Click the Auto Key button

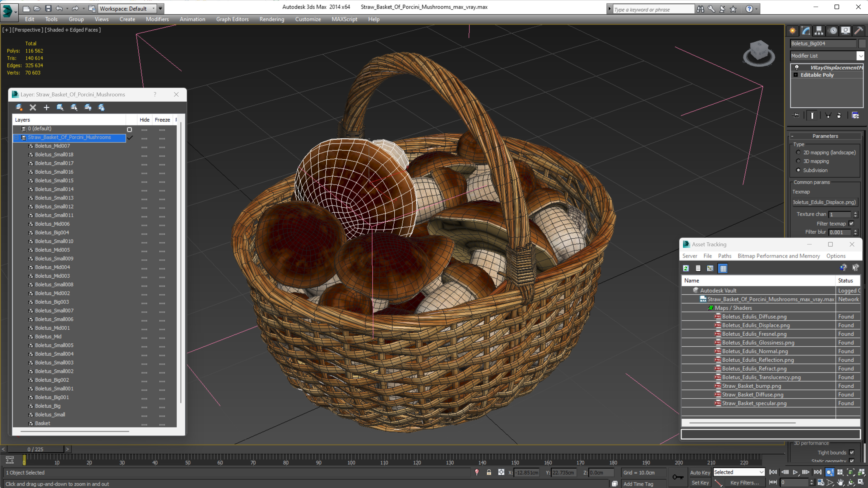coord(700,472)
